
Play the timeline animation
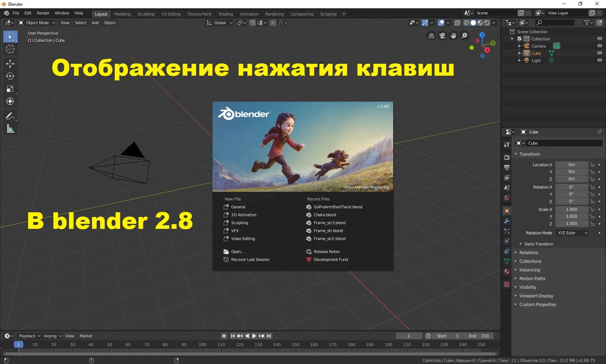click(x=254, y=336)
